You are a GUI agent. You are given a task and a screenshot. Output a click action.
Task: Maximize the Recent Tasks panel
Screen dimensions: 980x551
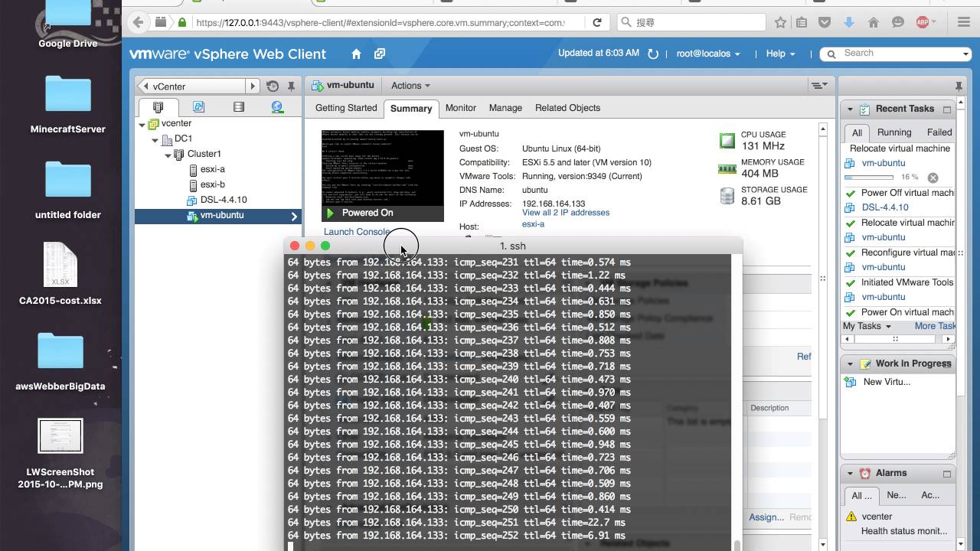pos(947,109)
